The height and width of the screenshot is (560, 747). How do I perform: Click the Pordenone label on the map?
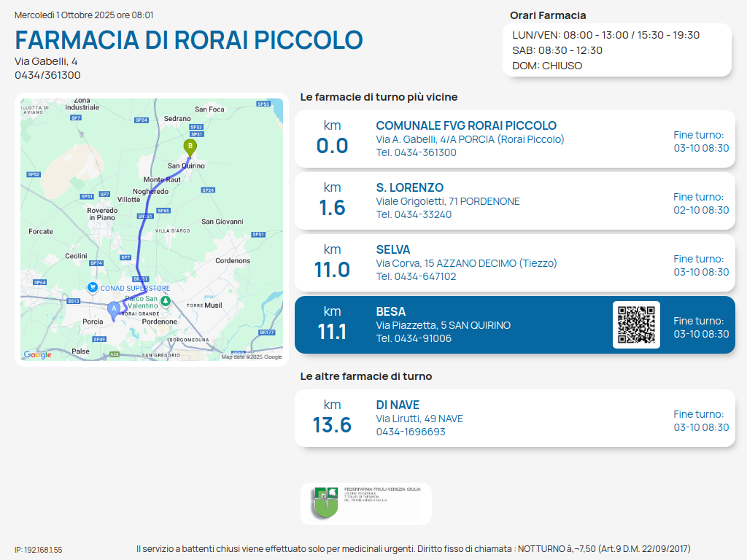tap(159, 322)
